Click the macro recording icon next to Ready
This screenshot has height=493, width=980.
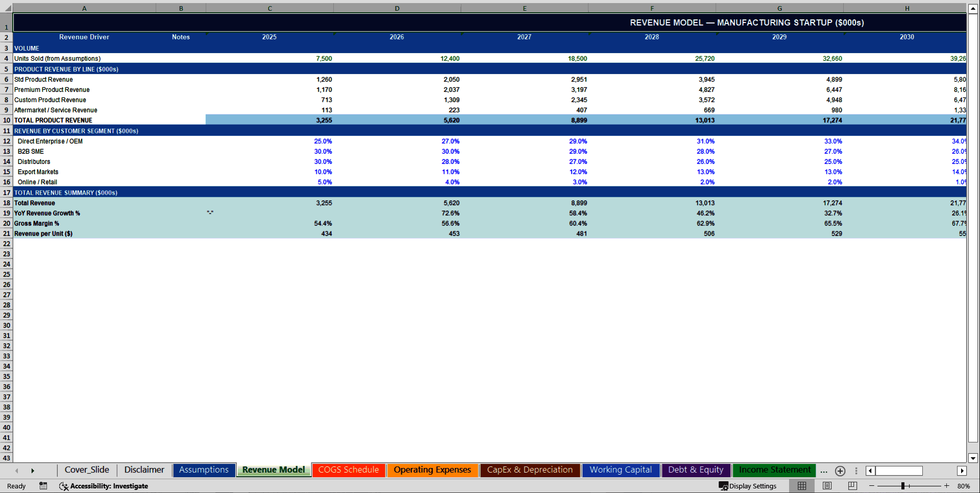click(43, 486)
